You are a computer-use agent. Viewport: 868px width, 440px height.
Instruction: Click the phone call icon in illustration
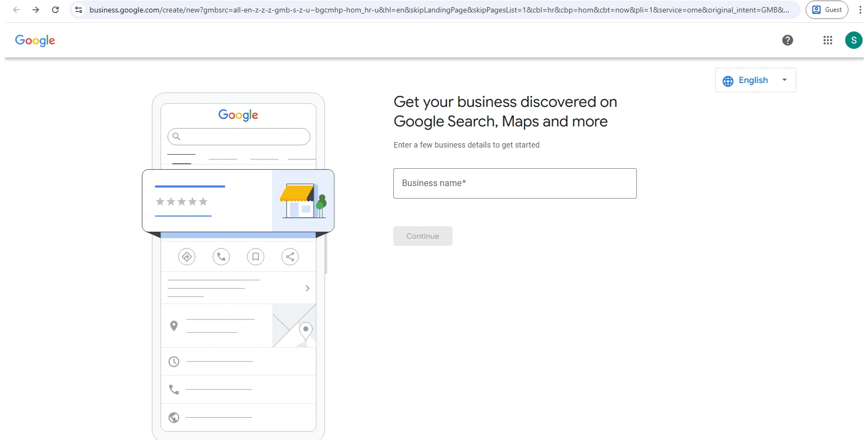221,257
